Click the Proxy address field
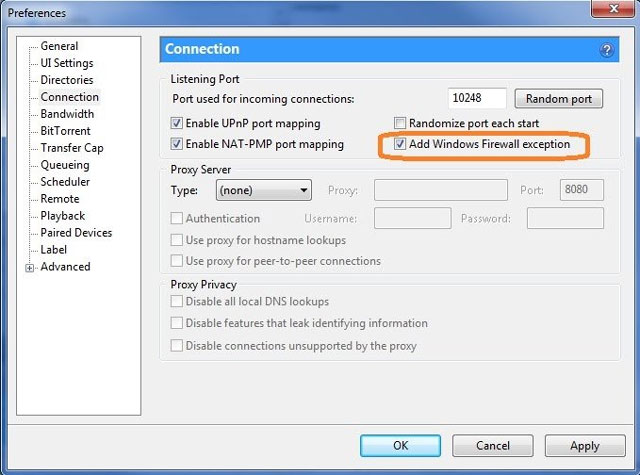This screenshot has height=475, width=640. click(x=441, y=190)
